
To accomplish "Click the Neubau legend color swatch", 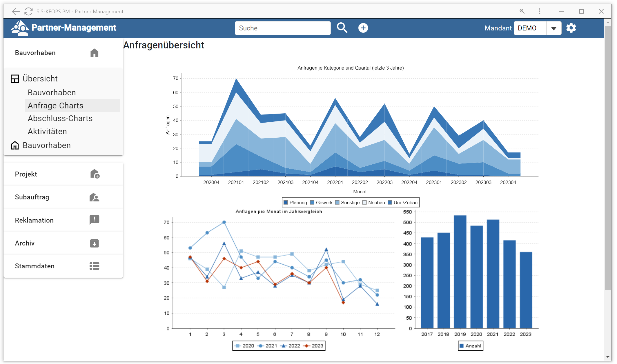I will tap(364, 203).
